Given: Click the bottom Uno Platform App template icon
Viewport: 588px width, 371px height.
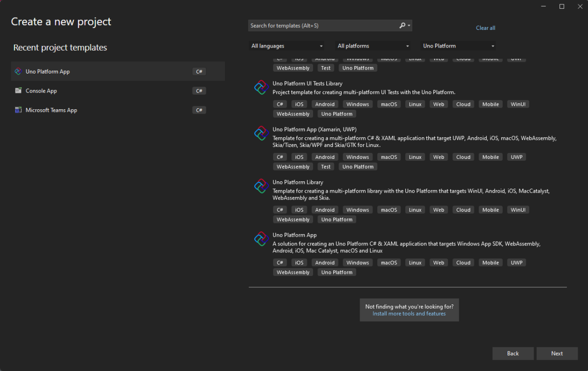Looking at the screenshot, I should (261, 239).
